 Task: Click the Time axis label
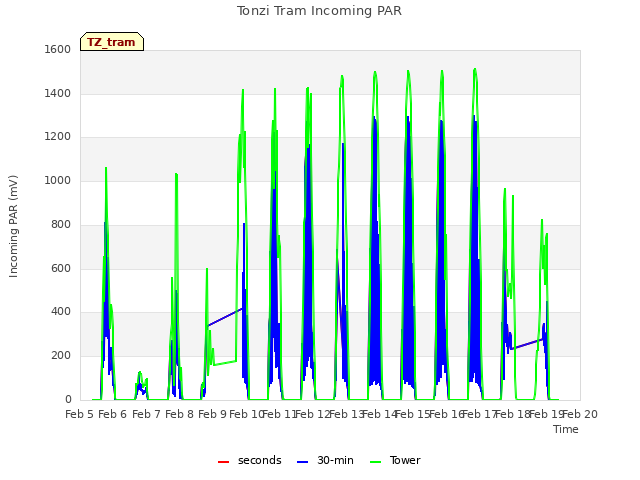tap(566, 429)
